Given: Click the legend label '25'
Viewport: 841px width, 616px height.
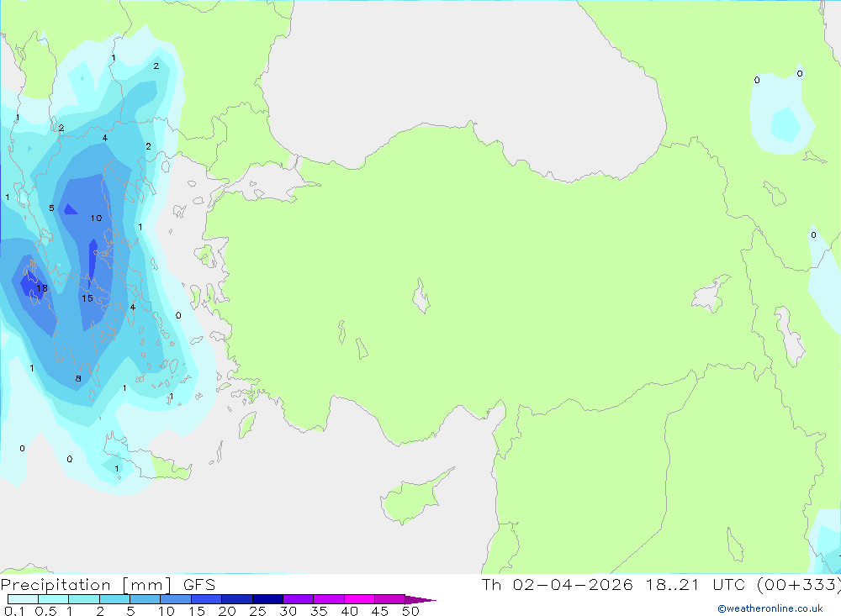Looking at the screenshot, I should pyautogui.click(x=258, y=611).
